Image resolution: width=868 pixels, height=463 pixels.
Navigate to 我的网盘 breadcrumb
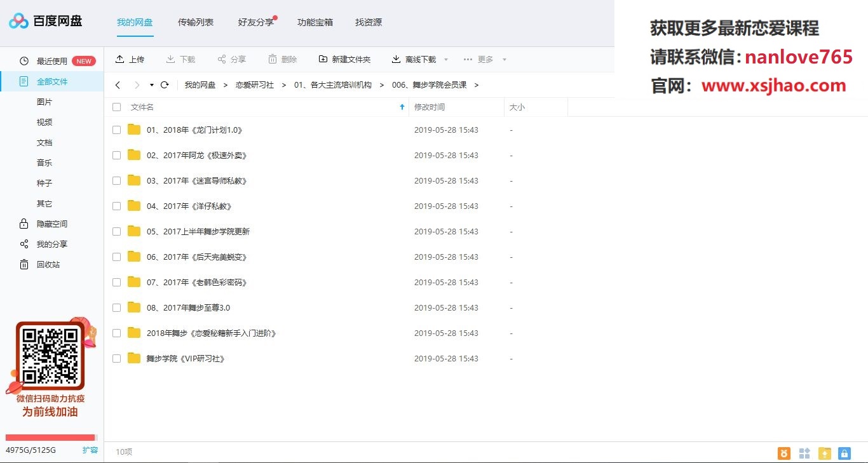tap(200, 84)
